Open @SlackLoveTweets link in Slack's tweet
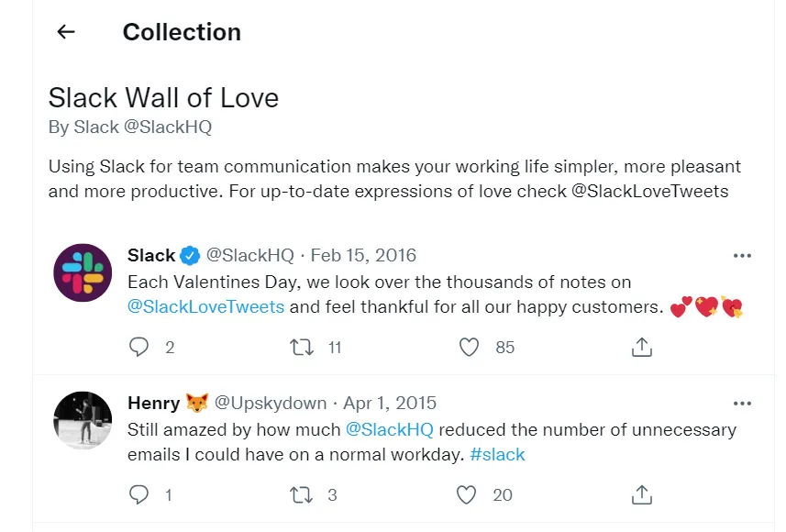 (x=205, y=307)
